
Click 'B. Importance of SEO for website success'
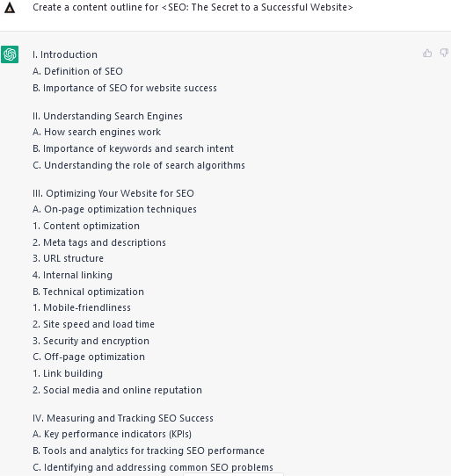(125, 88)
